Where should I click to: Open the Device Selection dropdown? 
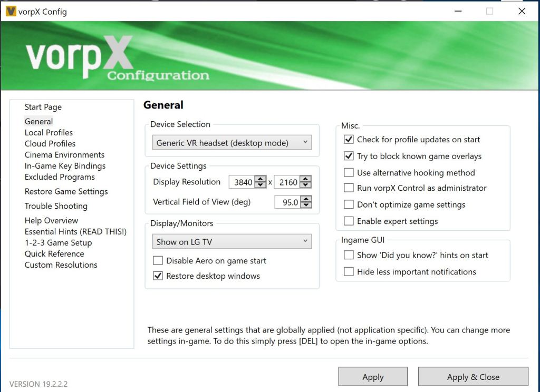click(x=232, y=143)
